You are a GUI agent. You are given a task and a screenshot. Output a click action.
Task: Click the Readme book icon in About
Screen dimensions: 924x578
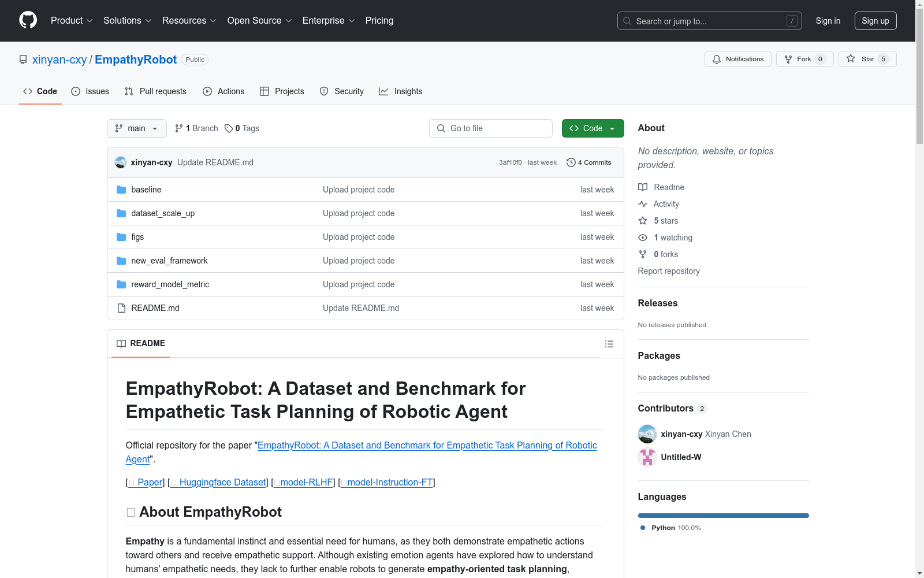pyautogui.click(x=643, y=187)
